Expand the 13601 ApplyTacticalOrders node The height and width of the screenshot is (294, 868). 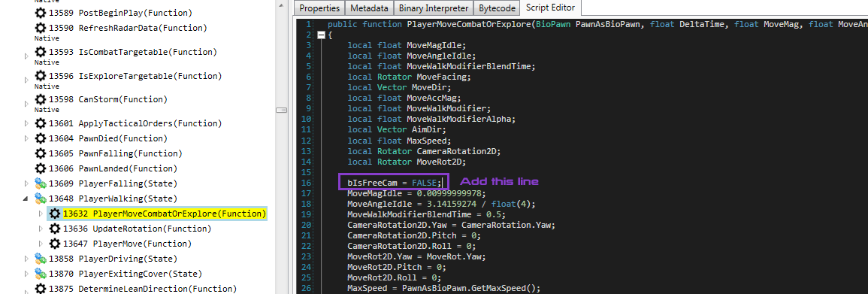[26, 123]
